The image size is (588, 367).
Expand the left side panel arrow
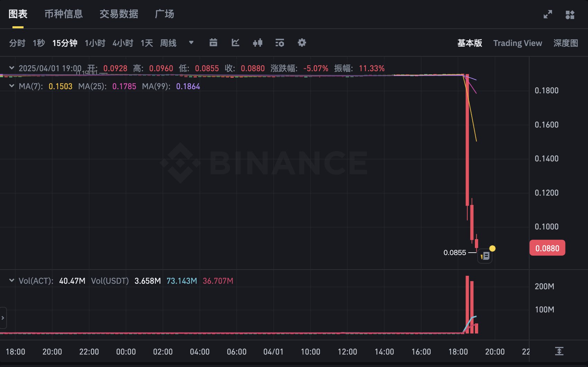click(x=3, y=318)
